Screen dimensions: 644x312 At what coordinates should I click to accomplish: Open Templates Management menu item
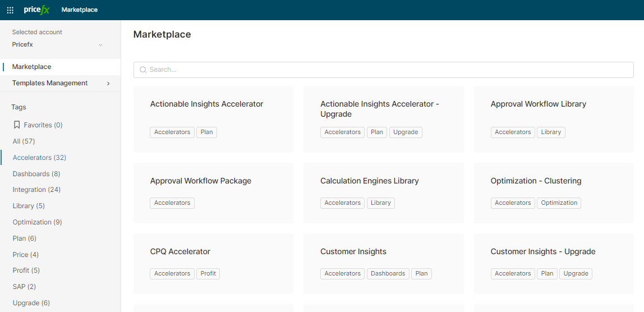point(61,83)
